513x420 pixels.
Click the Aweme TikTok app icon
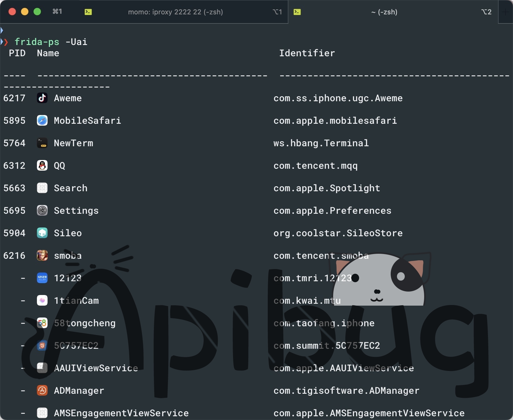[42, 98]
